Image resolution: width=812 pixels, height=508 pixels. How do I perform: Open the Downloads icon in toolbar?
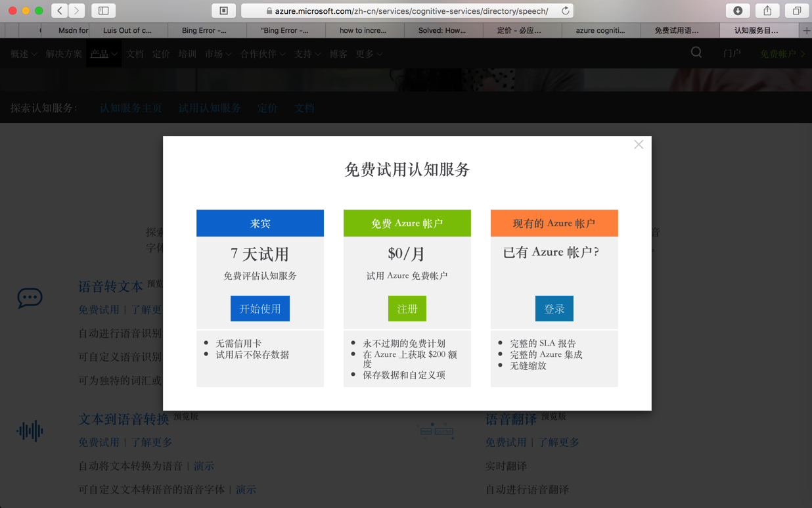738,11
